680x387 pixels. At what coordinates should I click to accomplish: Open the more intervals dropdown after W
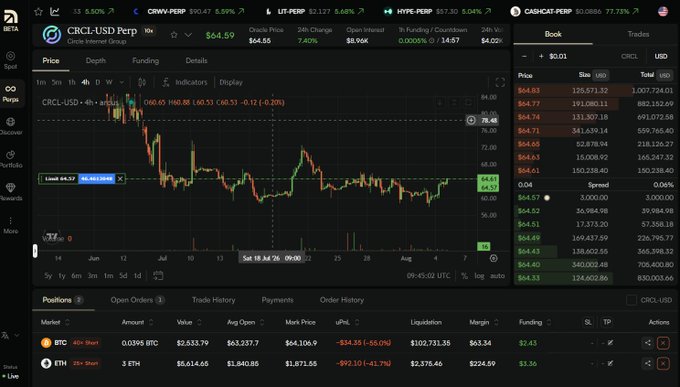pos(121,82)
